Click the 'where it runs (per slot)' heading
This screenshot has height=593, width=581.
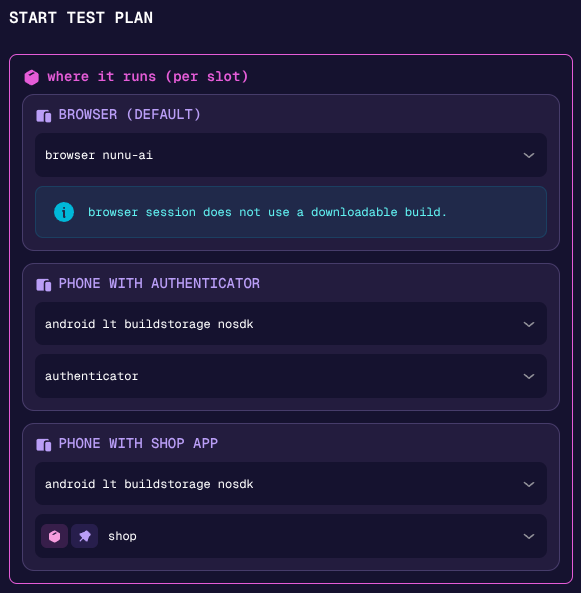(x=148, y=77)
